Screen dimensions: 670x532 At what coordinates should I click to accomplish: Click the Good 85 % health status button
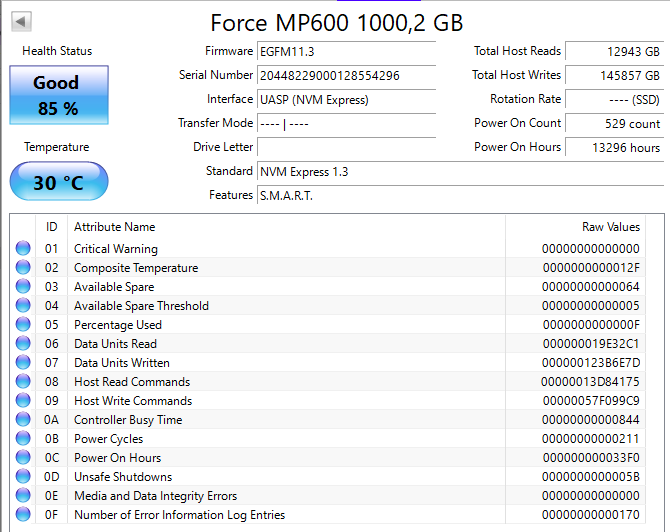point(56,95)
